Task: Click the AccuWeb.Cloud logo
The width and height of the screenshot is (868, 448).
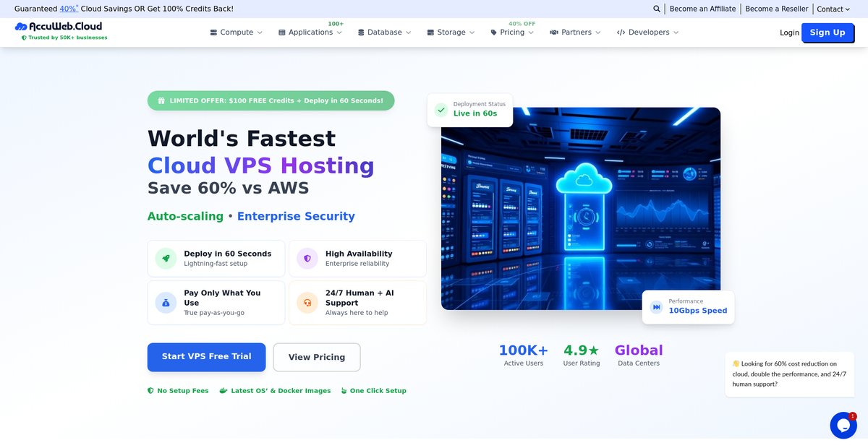Action: [x=59, y=26]
